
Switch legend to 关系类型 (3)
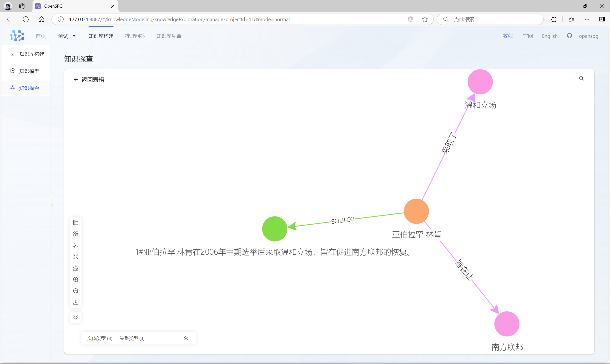click(132, 338)
